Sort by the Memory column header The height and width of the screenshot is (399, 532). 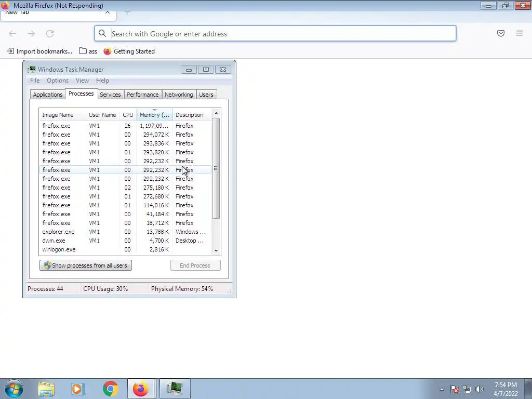tap(154, 115)
